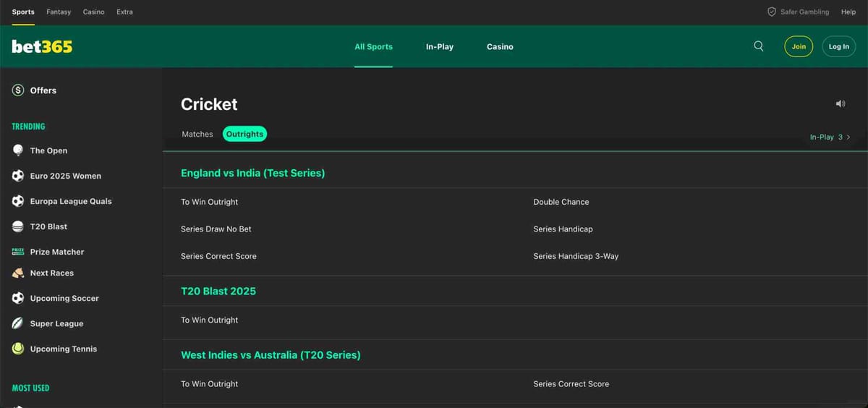Open T20 Blast 2025 heading
The height and width of the screenshot is (408, 868).
(218, 291)
